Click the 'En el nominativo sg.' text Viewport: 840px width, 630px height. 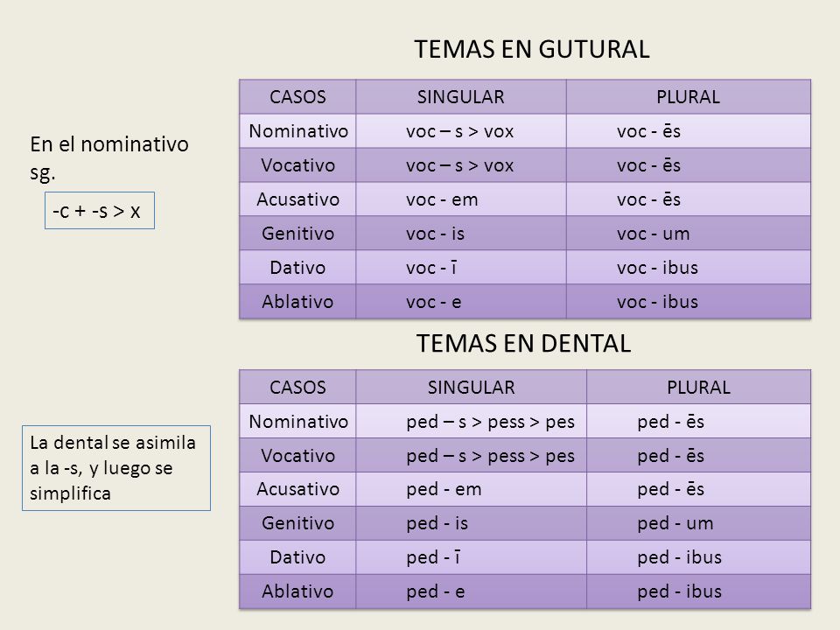click(109, 158)
